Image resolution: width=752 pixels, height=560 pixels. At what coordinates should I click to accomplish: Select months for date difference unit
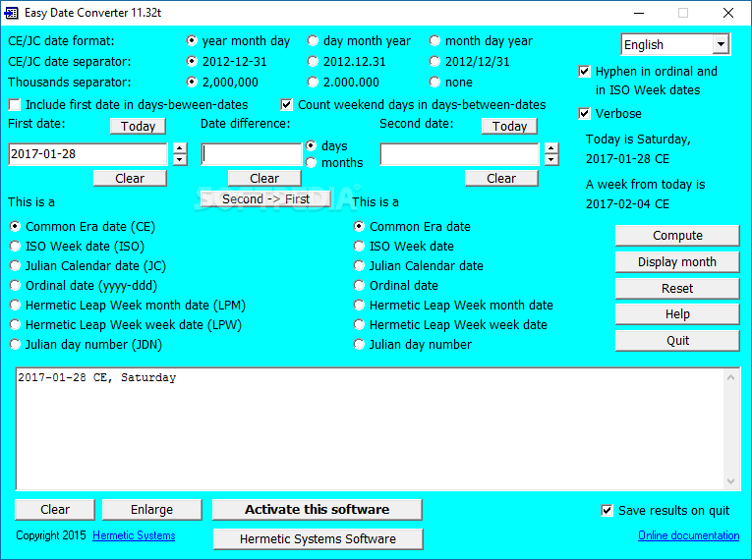tap(312, 163)
